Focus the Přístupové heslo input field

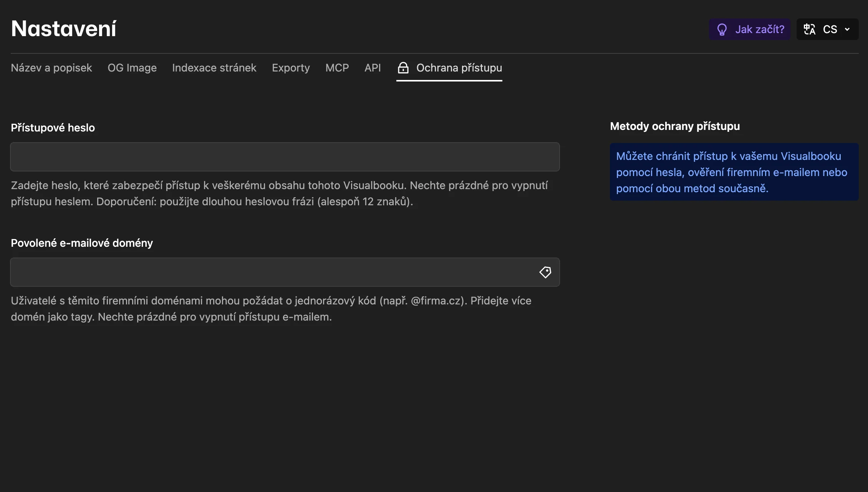[285, 157]
